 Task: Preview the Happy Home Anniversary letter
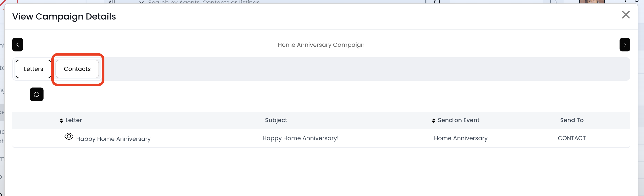coord(69,137)
